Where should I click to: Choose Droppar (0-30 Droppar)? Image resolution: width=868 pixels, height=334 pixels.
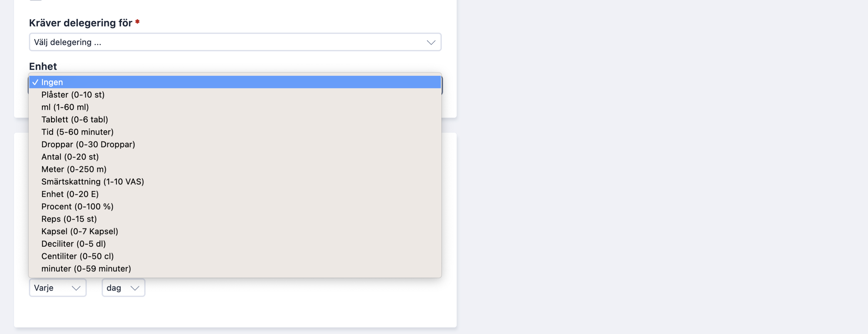(235, 144)
